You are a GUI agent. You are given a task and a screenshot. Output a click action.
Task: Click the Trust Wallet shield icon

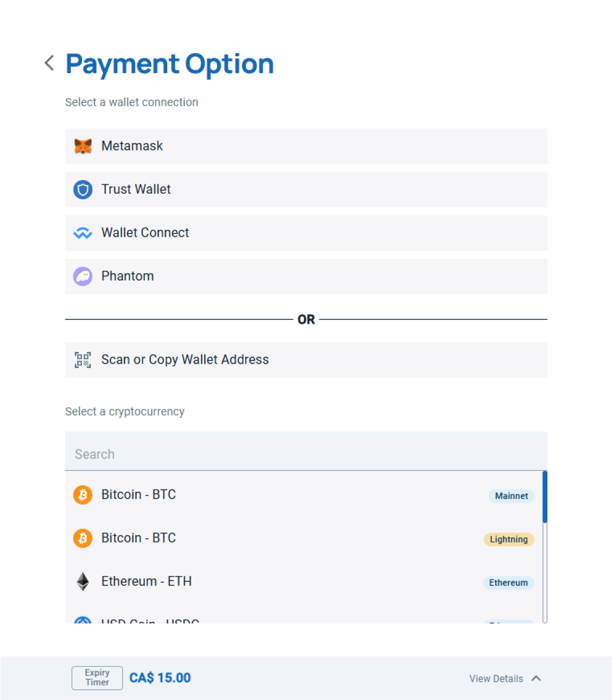83,190
